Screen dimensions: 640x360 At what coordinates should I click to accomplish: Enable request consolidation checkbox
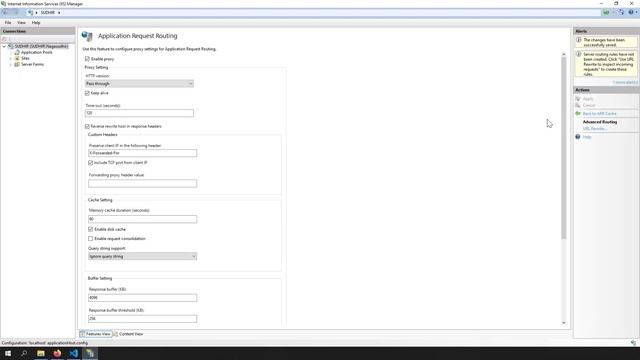click(91, 238)
